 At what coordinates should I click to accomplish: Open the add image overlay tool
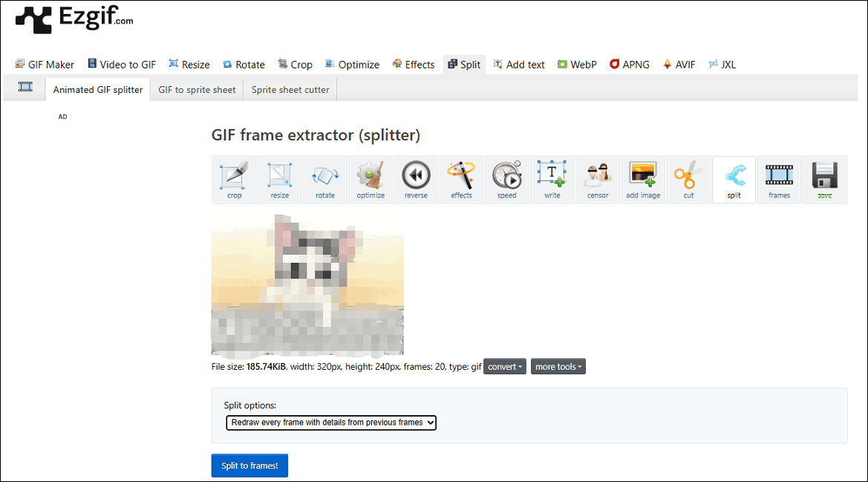[643, 179]
